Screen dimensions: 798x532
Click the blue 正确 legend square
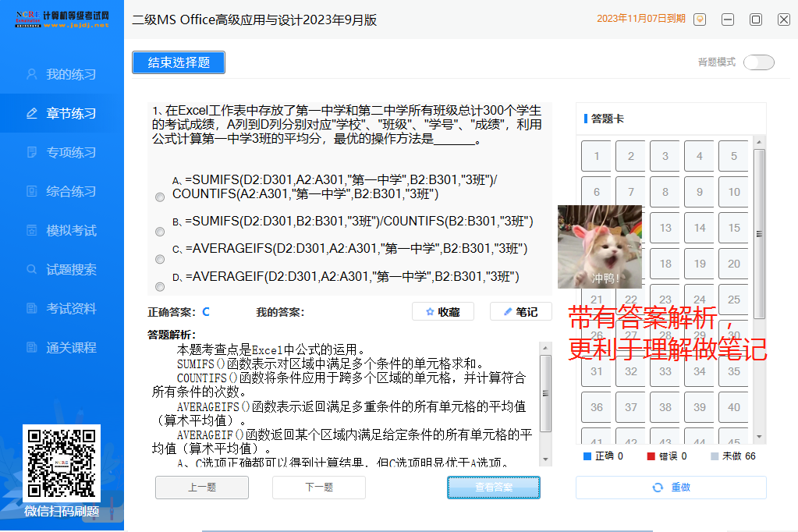587,456
